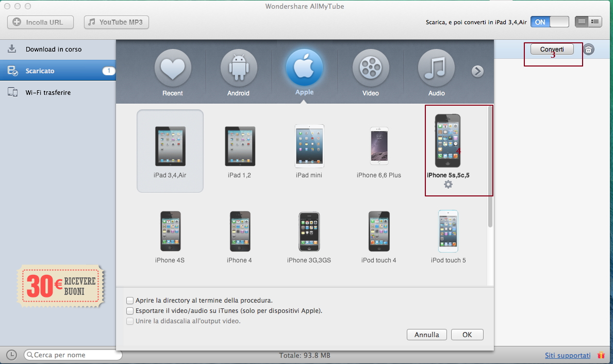The height and width of the screenshot is (364, 613).
Task: Show more categories with right arrow
Action: point(477,71)
